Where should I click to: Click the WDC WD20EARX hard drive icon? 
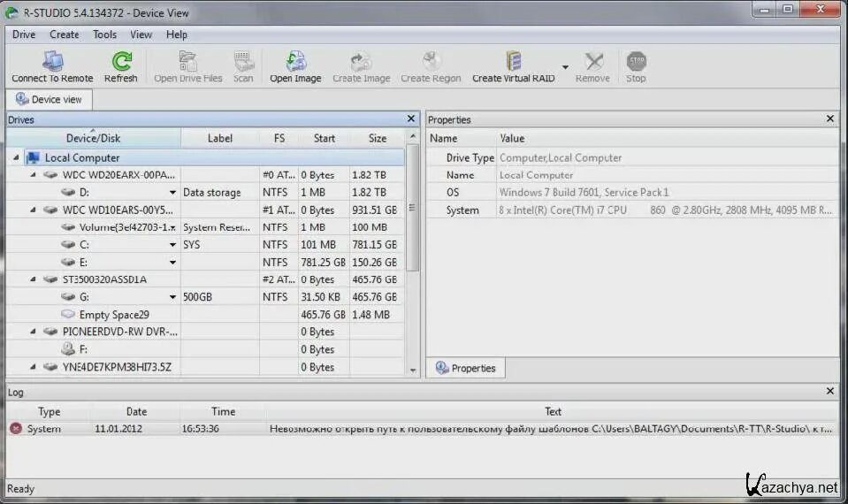coord(50,175)
